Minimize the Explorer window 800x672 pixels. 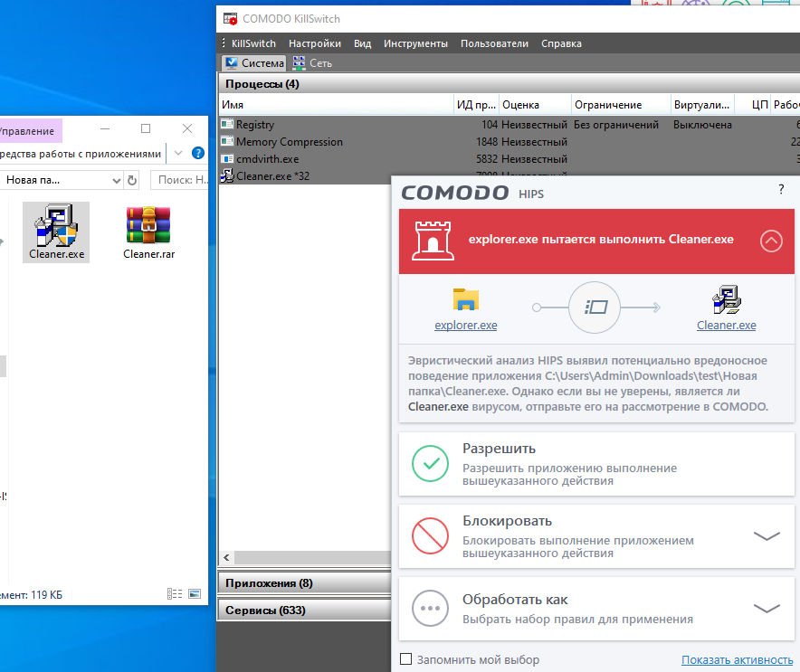105,128
